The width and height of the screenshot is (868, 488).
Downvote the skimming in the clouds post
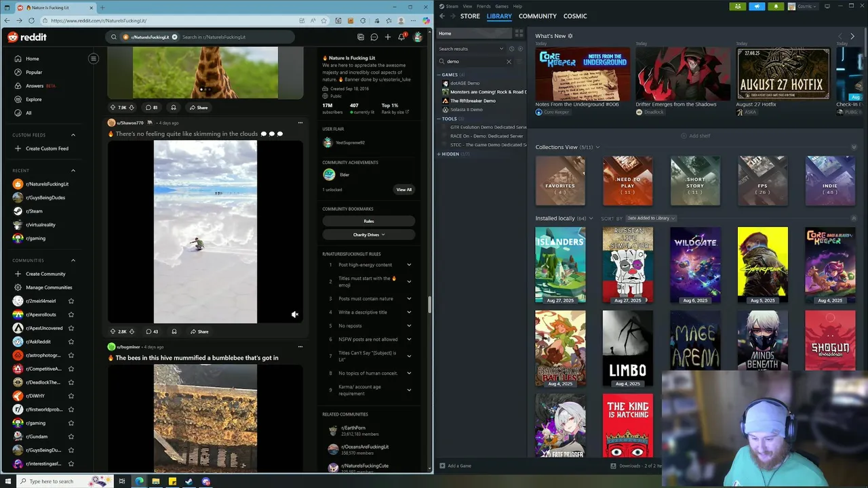click(132, 331)
